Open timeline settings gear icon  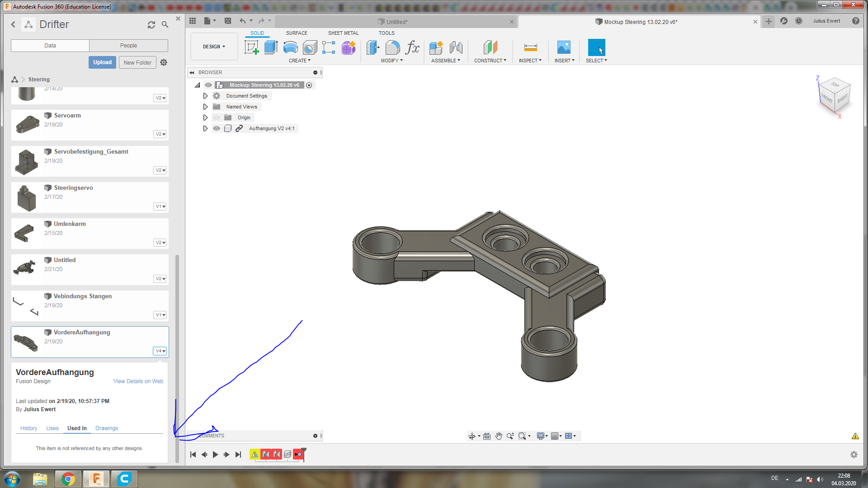(854, 455)
